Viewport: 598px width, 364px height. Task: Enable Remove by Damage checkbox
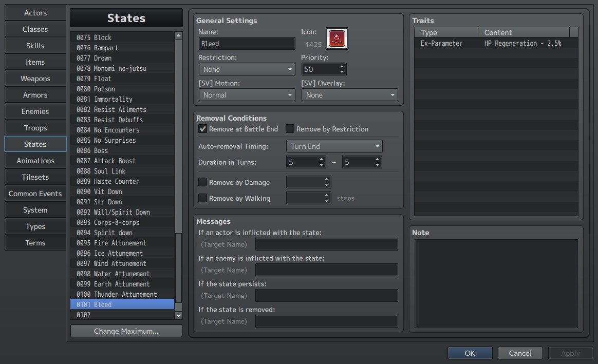[x=202, y=182]
